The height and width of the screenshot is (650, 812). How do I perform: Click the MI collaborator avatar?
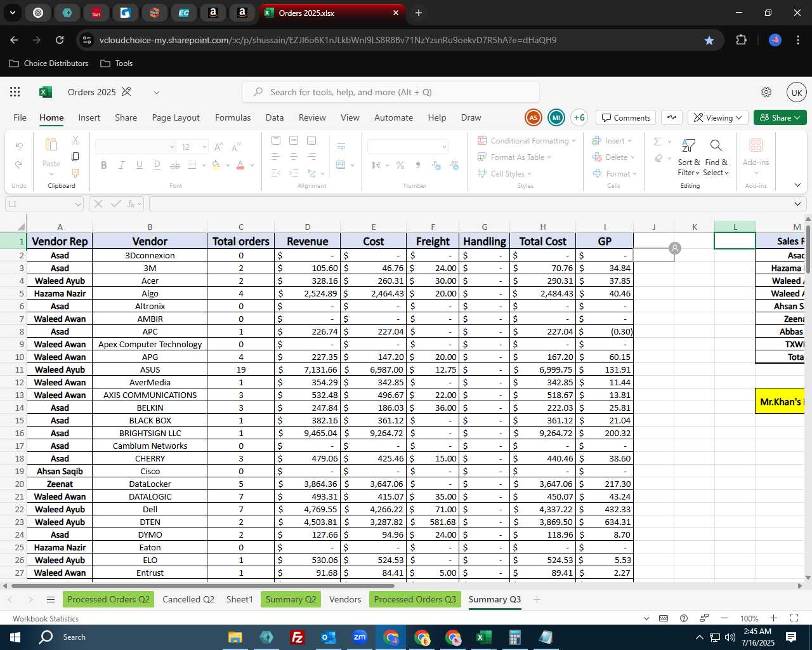[x=556, y=117]
